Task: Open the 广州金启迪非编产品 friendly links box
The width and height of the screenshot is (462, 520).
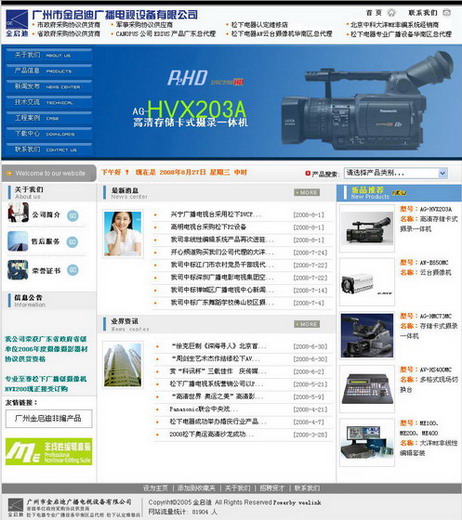Action: (x=49, y=418)
